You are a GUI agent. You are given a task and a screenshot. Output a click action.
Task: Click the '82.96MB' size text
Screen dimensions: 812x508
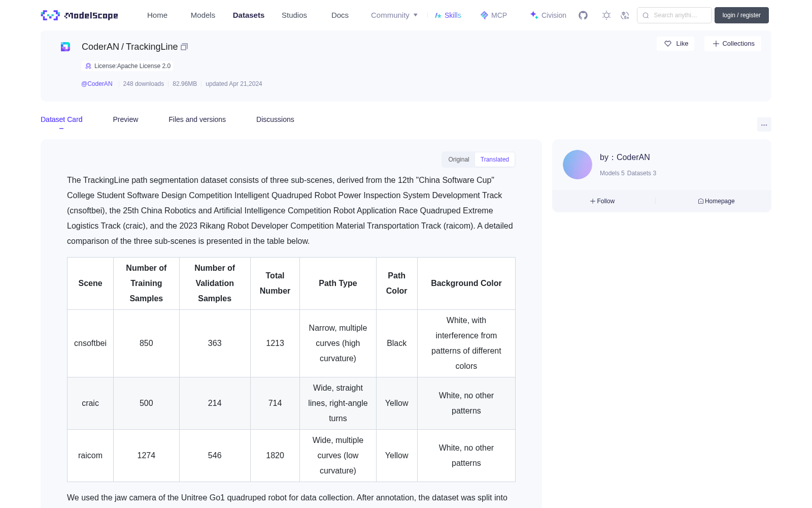click(185, 84)
